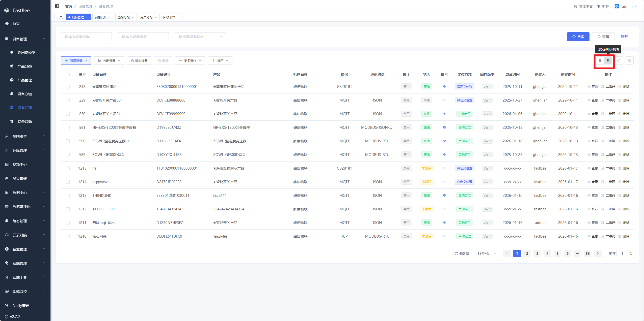Viewport: 644px width, 321px height.
Task: Select the THINKLINK device row checkbox
Action: (x=68, y=196)
